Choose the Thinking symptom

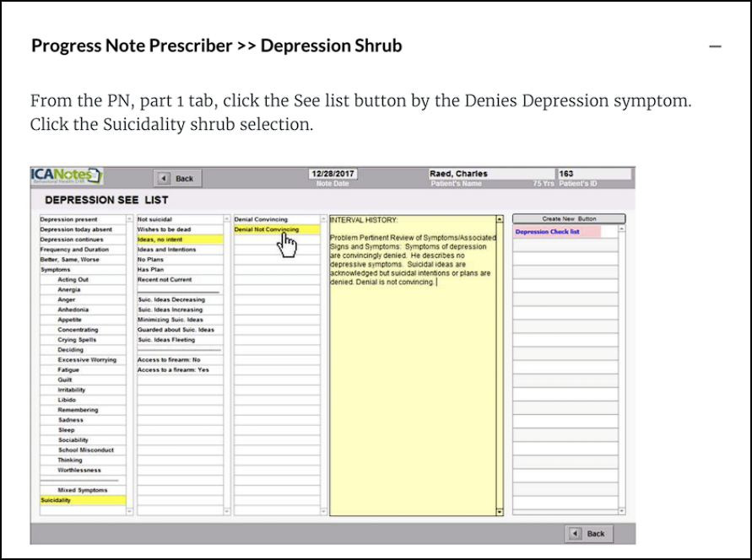pyautogui.click(x=83, y=460)
